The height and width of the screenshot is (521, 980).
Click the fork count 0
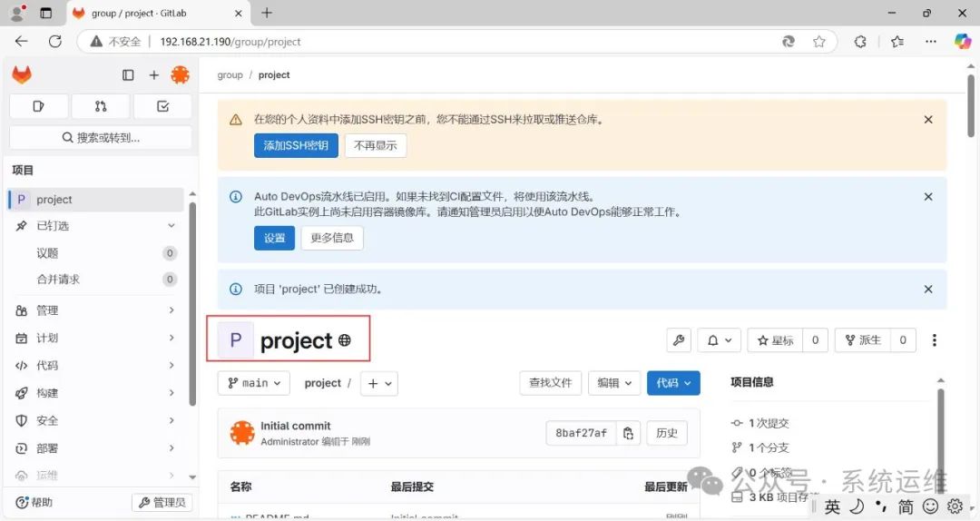tap(903, 340)
